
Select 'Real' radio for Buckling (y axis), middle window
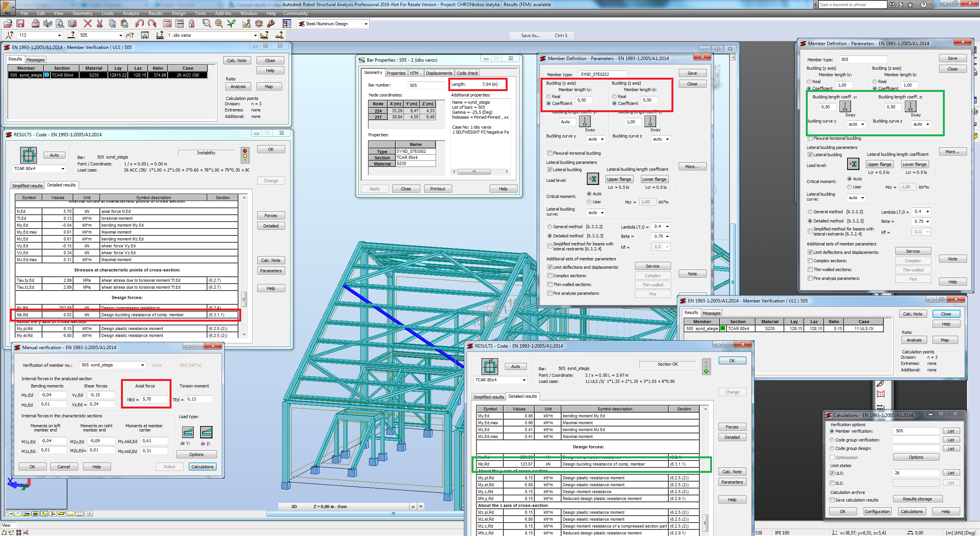tap(549, 96)
